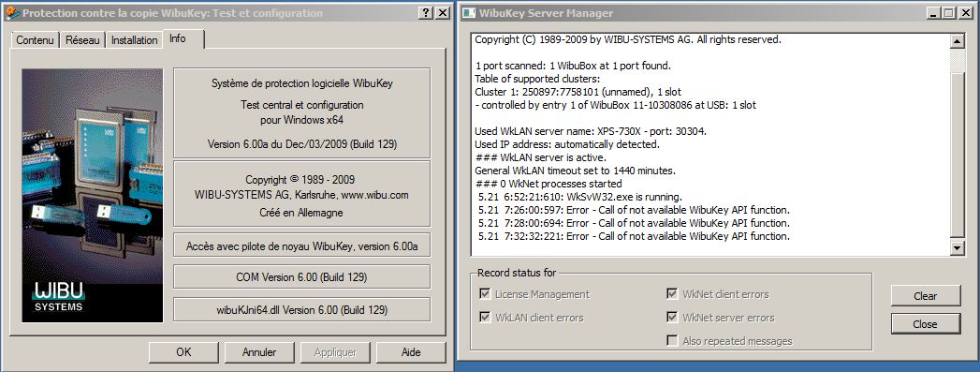Click the 'Copyright (C) 1989-2009 by WIBU-SYSTEMS AG' log line
The image size is (980, 372).
(x=628, y=39)
